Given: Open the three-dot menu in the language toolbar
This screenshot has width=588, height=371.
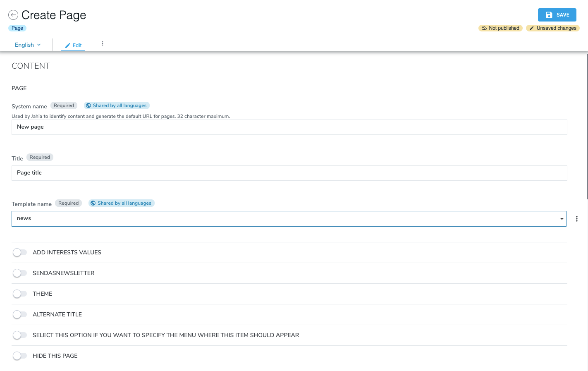Looking at the screenshot, I should point(102,43).
